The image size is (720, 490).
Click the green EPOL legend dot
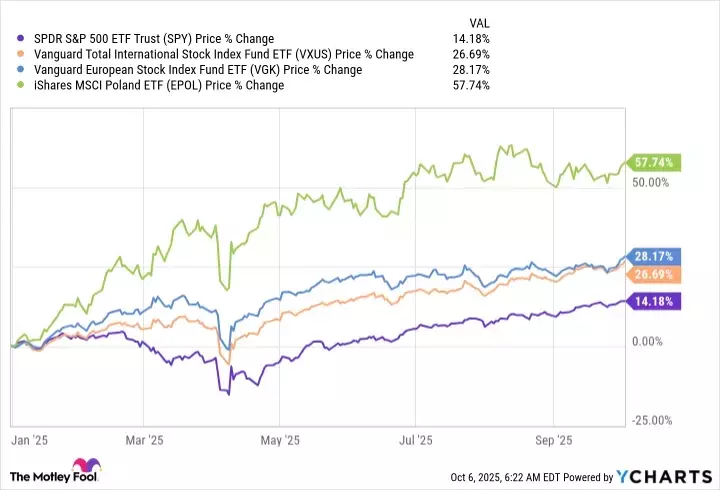pyautogui.click(x=10, y=85)
